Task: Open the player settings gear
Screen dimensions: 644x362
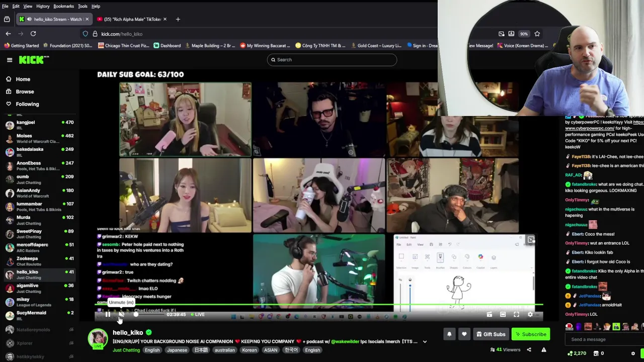Action: point(530,314)
